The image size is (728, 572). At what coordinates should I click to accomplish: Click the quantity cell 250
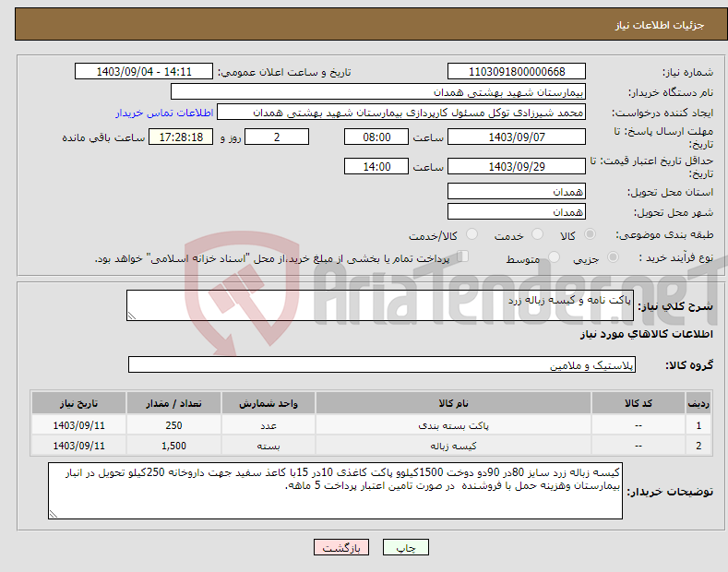point(173,425)
